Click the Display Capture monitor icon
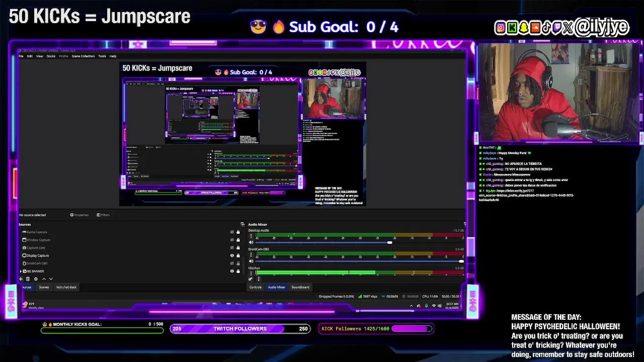Viewport: 644px width, 362px height. [24, 255]
